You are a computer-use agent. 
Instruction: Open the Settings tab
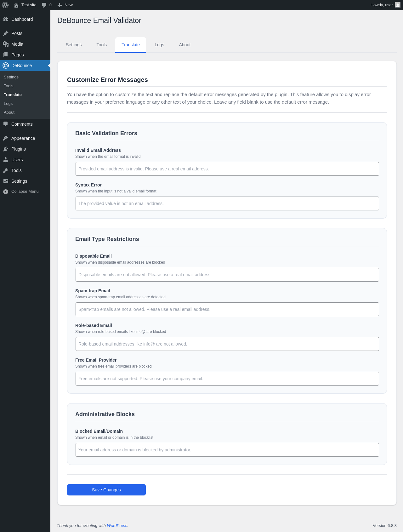point(74,45)
